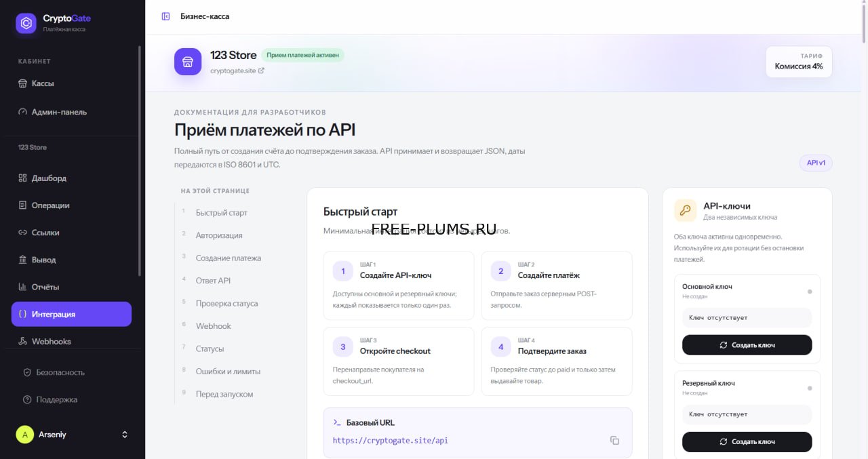
Task: Click the Подтвердите заказ step card
Action: click(x=557, y=361)
